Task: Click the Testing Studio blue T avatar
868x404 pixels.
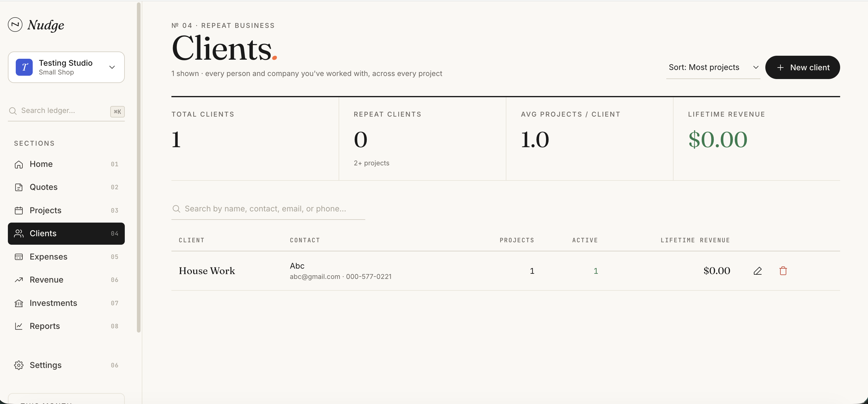Action: (24, 67)
